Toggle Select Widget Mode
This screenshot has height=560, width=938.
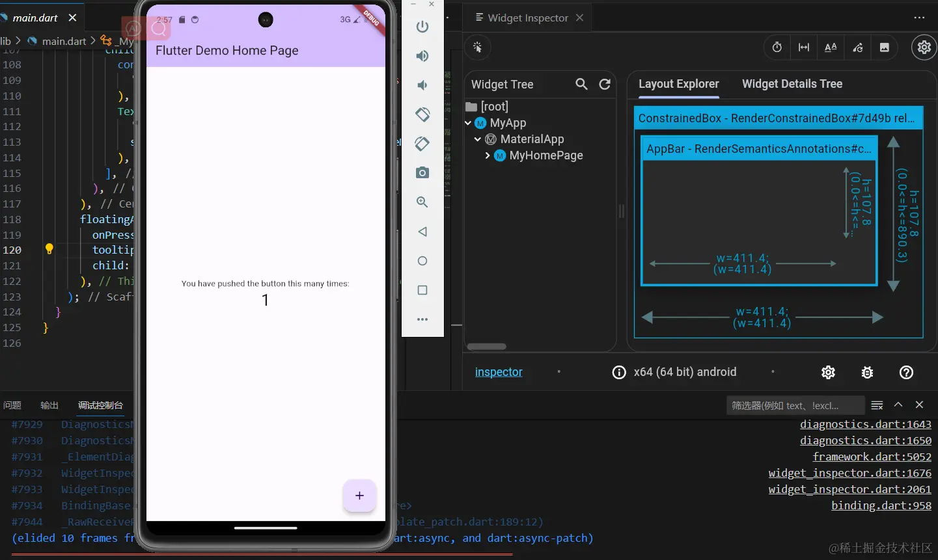click(x=477, y=47)
